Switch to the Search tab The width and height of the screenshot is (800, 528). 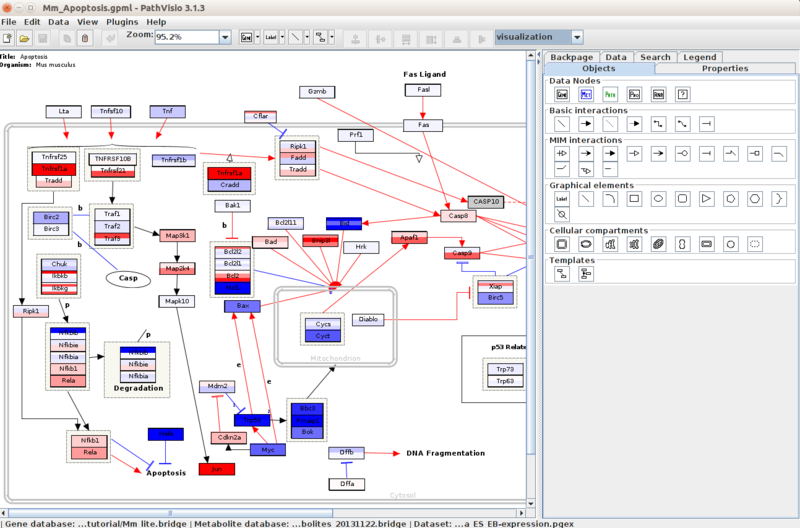pos(655,57)
